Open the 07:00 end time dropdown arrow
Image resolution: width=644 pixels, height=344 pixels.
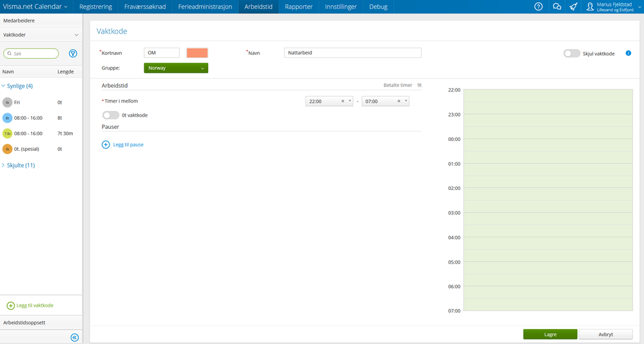click(x=405, y=101)
